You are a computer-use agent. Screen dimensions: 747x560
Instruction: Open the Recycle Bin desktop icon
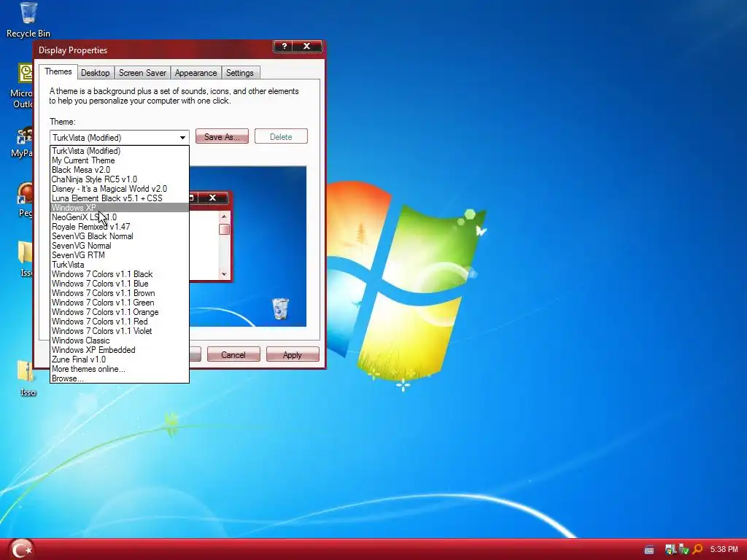pos(28,20)
